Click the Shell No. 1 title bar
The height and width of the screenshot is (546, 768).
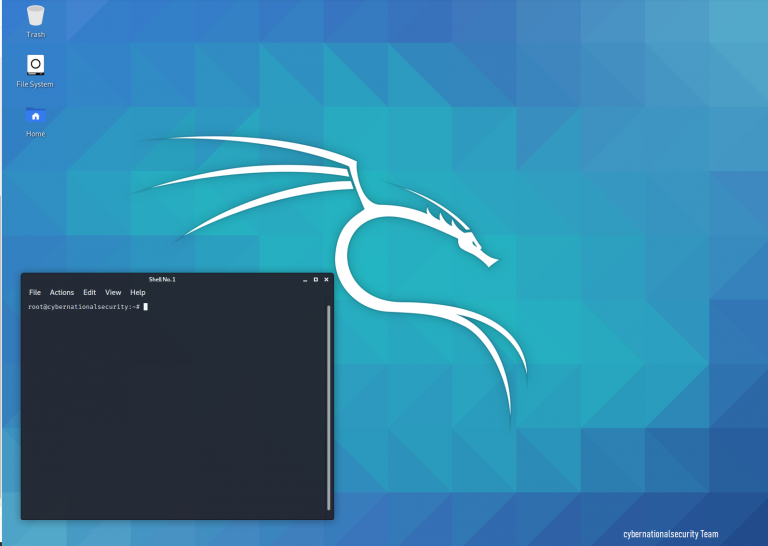click(x=162, y=280)
